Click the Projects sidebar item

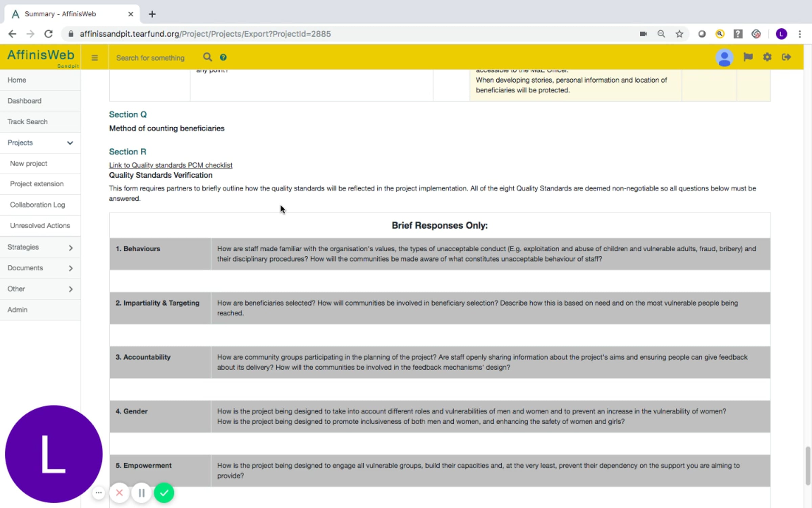point(40,143)
